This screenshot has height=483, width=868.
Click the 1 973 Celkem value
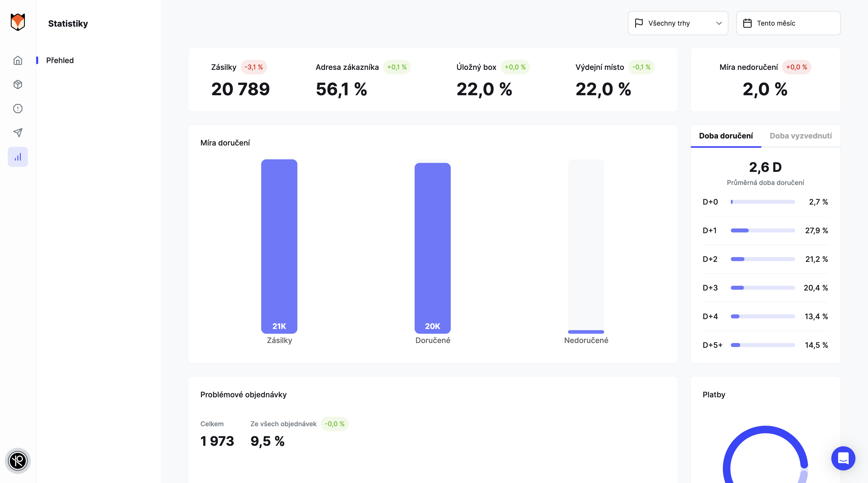217,441
